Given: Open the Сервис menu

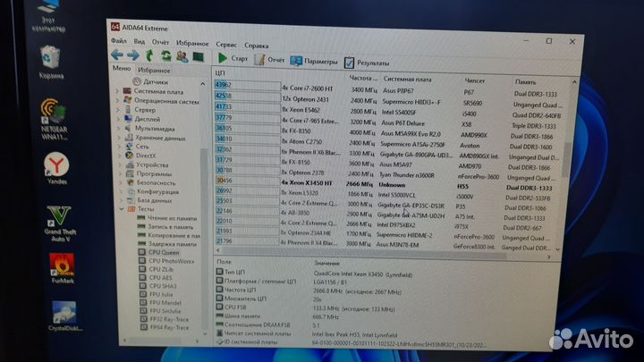Looking at the screenshot, I should pos(226,44).
